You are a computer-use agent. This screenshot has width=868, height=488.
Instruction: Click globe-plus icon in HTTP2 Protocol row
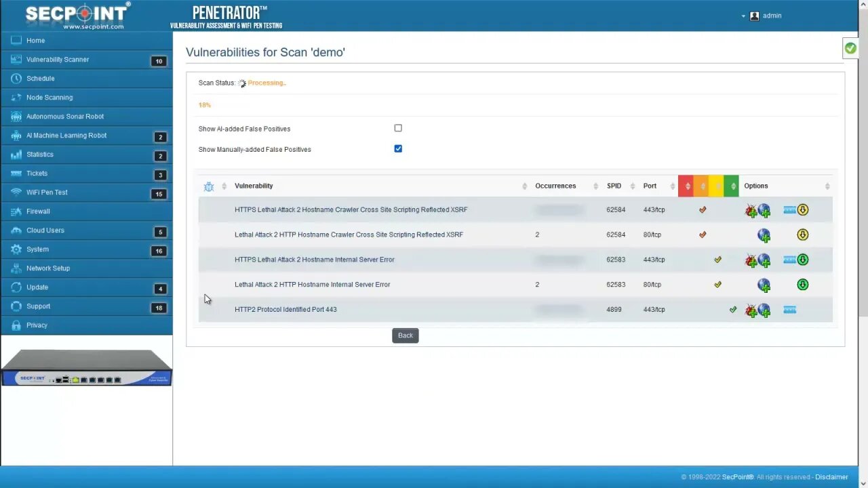pos(764,310)
